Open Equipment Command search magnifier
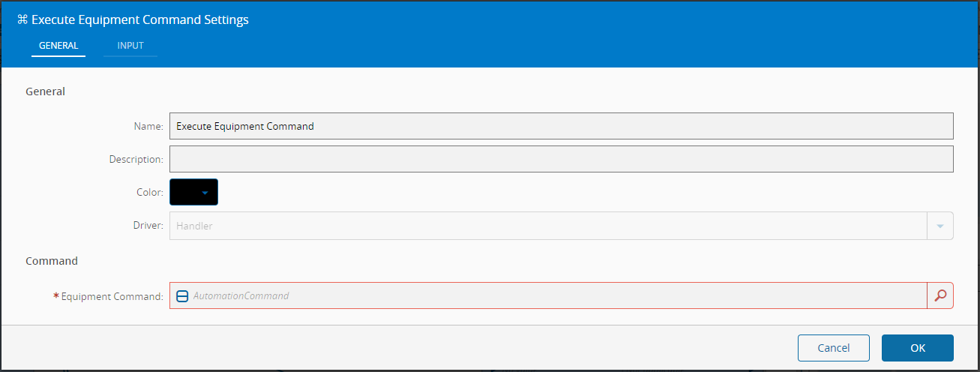 point(940,295)
